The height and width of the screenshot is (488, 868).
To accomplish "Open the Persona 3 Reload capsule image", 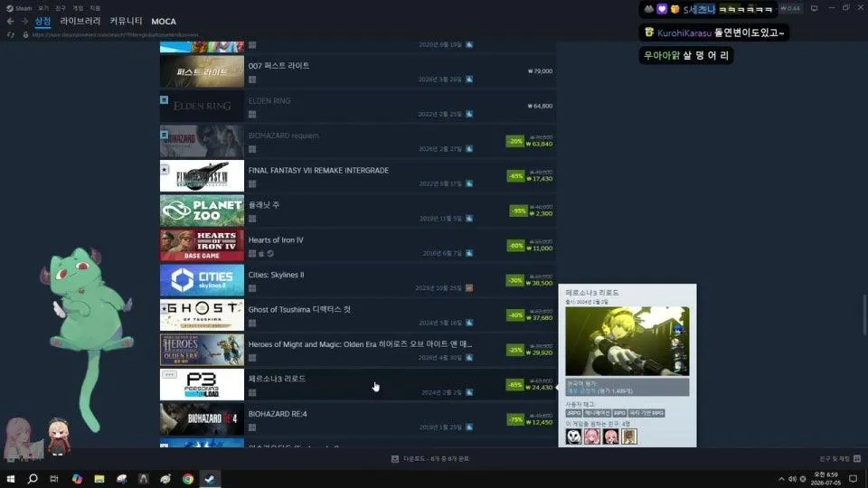I will 202,385.
